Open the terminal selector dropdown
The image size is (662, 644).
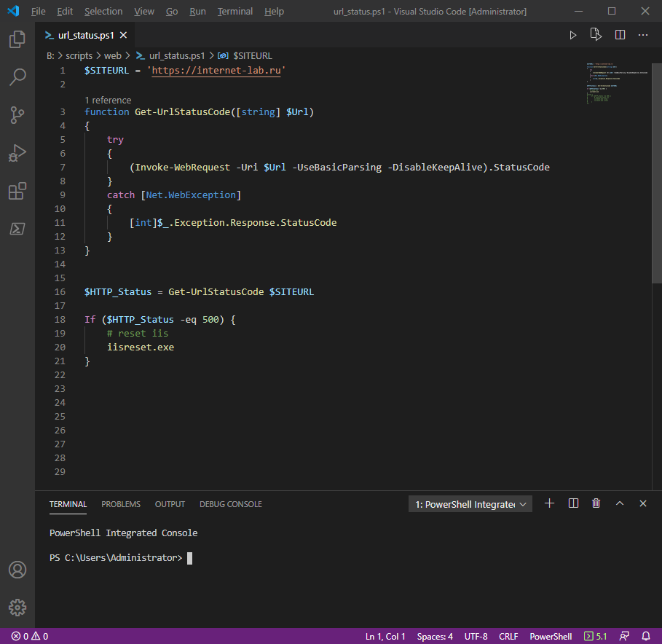click(x=470, y=504)
